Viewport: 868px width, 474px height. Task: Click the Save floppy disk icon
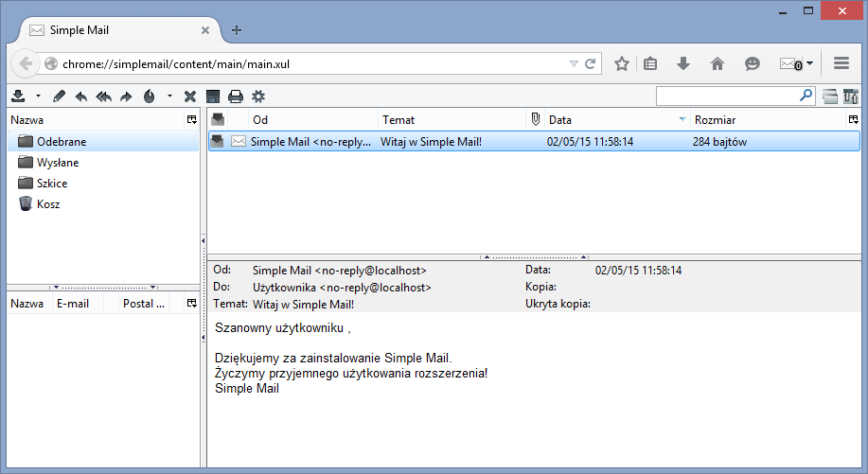(x=213, y=97)
